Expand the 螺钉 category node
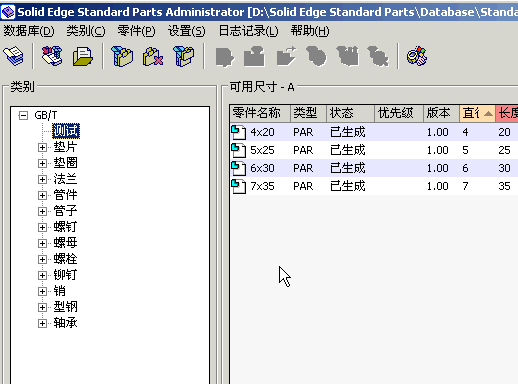Image resolution: width=518 pixels, height=384 pixels. [42, 227]
